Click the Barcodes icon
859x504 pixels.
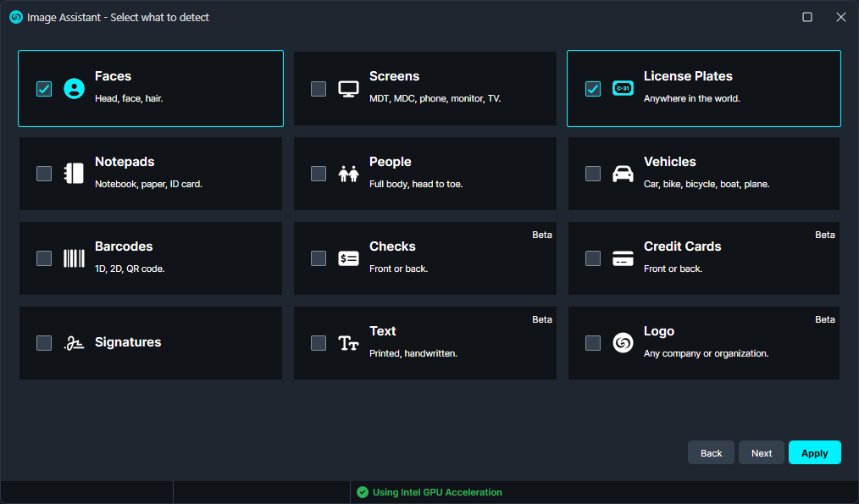pyautogui.click(x=75, y=258)
